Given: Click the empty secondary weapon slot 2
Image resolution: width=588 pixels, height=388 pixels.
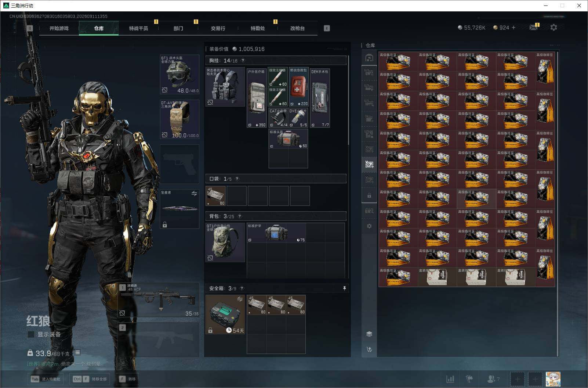Looking at the screenshot, I should [159, 340].
